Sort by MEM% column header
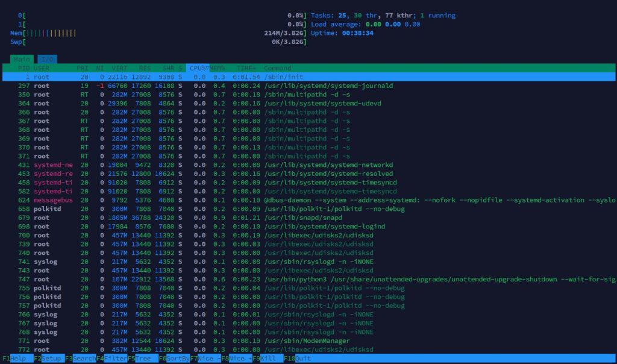Screen dimensions: 617x364 click(217, 68)
